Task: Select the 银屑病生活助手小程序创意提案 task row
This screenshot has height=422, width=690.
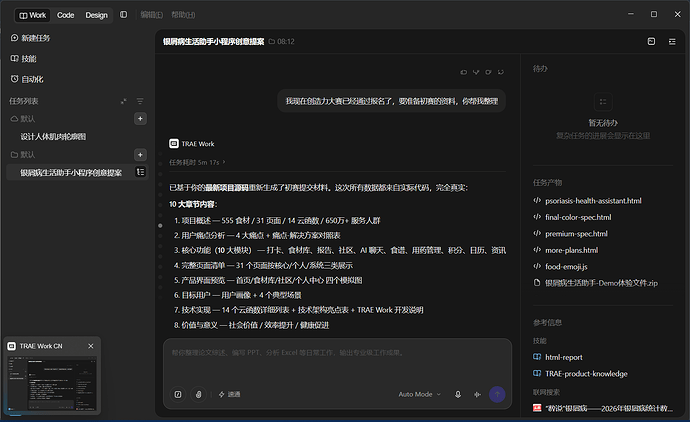Action: [77, 172]
